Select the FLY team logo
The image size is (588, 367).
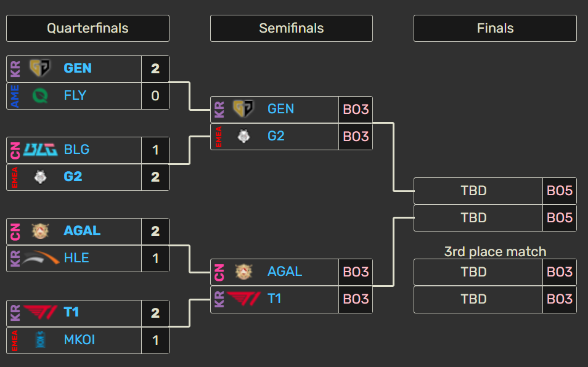39,96
